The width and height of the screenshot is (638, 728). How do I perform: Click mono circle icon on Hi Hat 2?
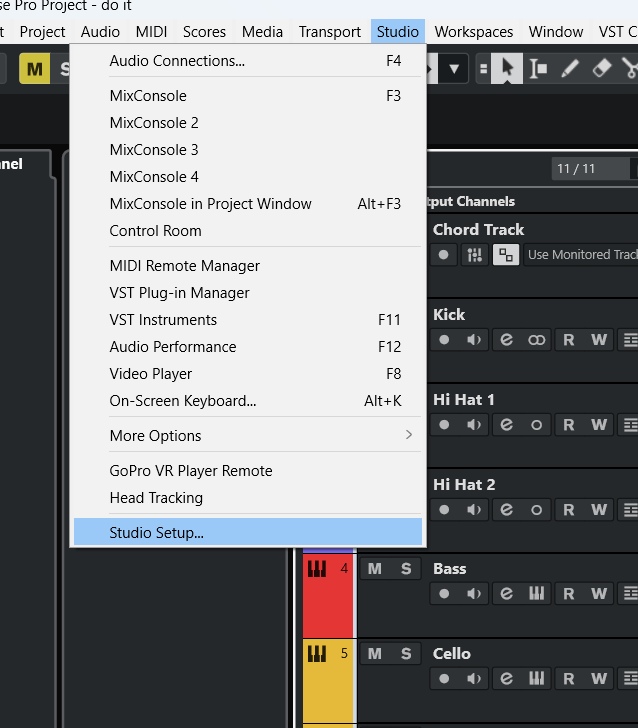point(536,510)
